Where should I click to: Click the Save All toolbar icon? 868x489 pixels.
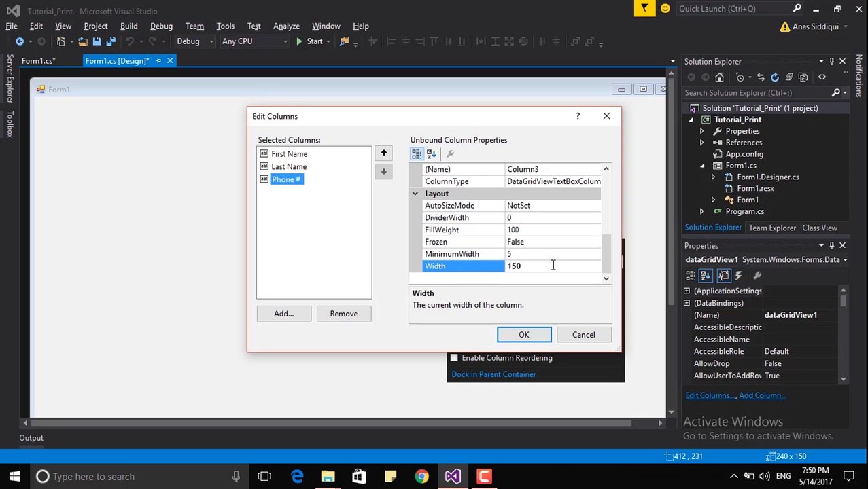(111, 41)
